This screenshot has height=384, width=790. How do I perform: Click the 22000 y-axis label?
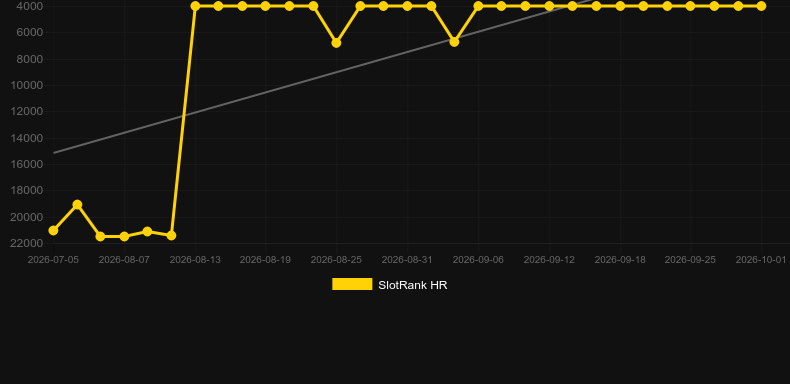(27, 243)
